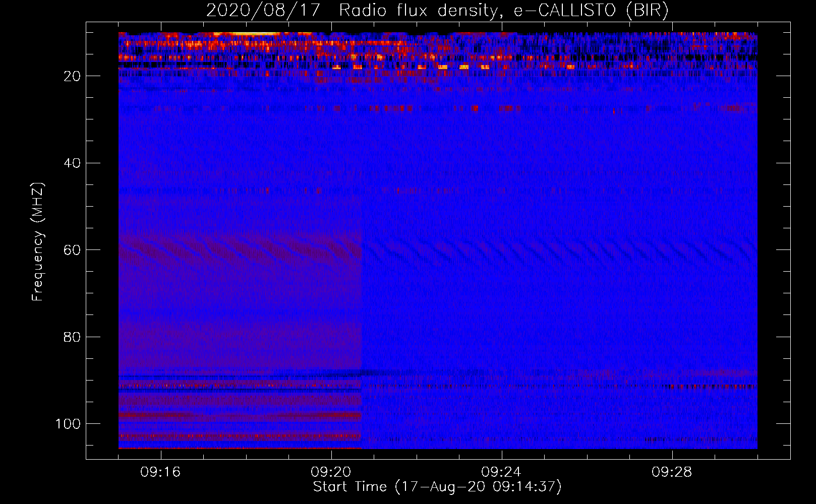Viewport: 816px width, 504px height.
Task: Click the plot title 'Radio flux density, e-CALLISTO (BIR)'
Action: tap(504, 11)
